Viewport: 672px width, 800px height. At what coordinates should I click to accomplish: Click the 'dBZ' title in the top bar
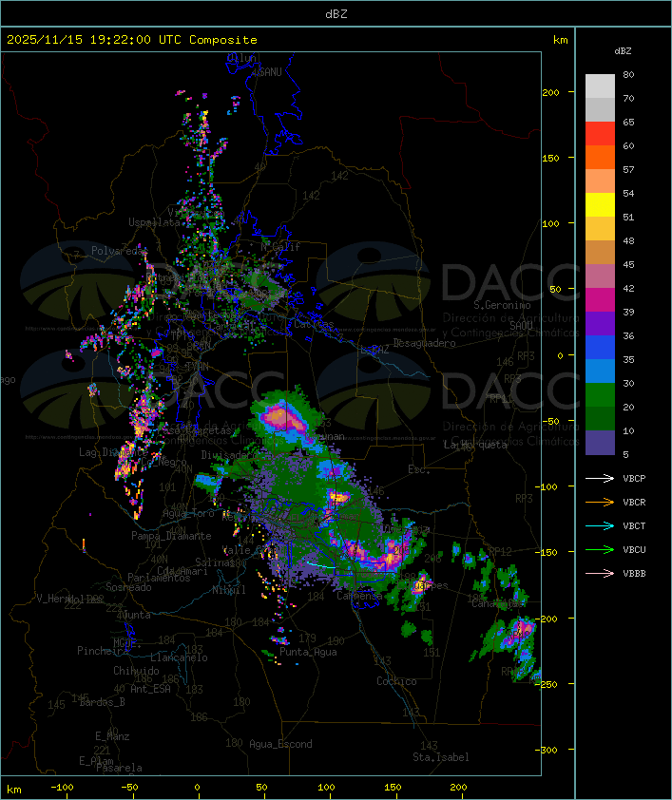tap(336, 13)
